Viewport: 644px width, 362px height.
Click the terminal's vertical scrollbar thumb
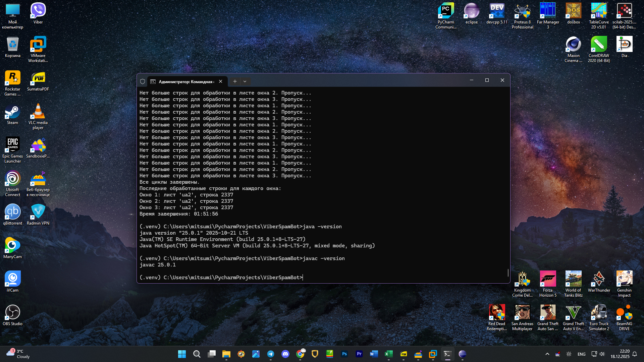[x=508, y=273]
